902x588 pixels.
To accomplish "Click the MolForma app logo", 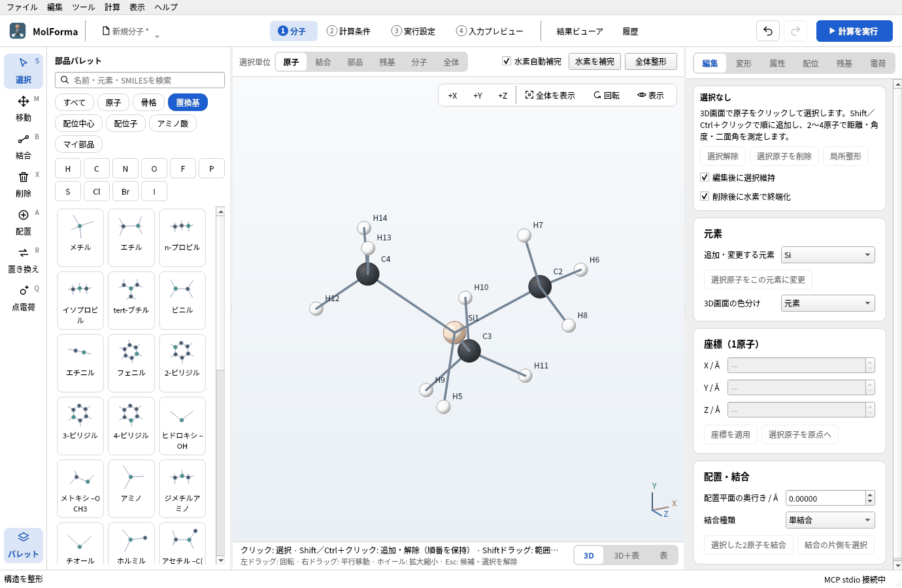I will coord(18,31).
